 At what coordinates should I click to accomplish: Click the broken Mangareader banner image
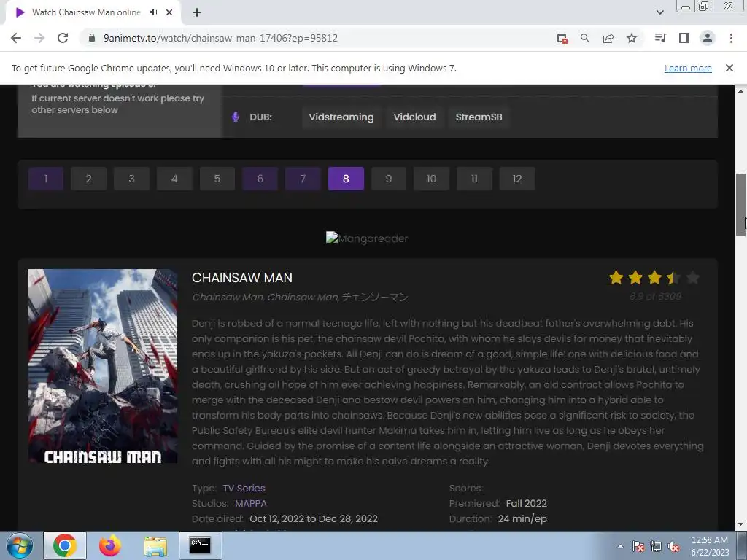point(367,238)
